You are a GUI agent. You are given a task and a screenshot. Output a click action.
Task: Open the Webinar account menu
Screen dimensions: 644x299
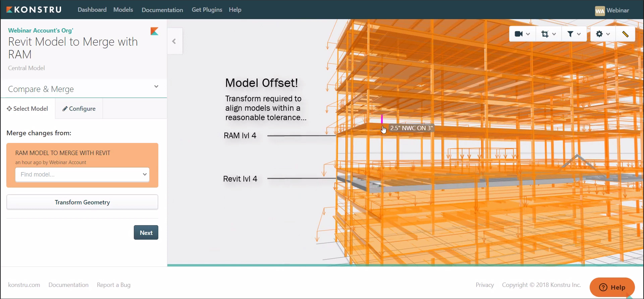[618, 10]
